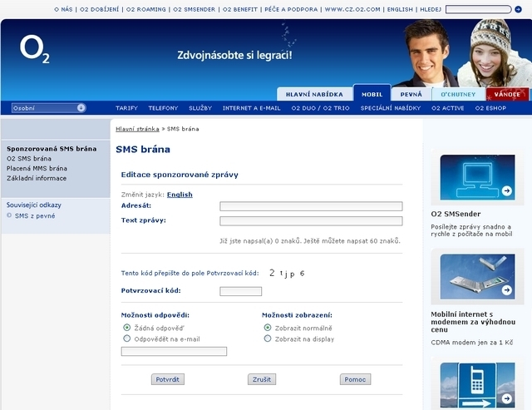532x410 pixels.
Task: Open O2 ESHOP menu item
Action: click(x=490, y=108)
